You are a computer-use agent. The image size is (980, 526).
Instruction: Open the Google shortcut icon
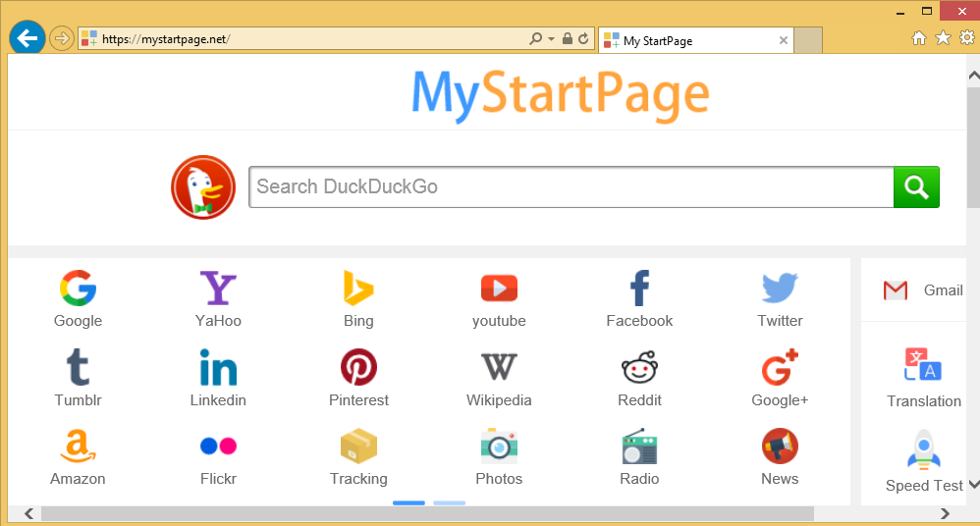[78, 289]
